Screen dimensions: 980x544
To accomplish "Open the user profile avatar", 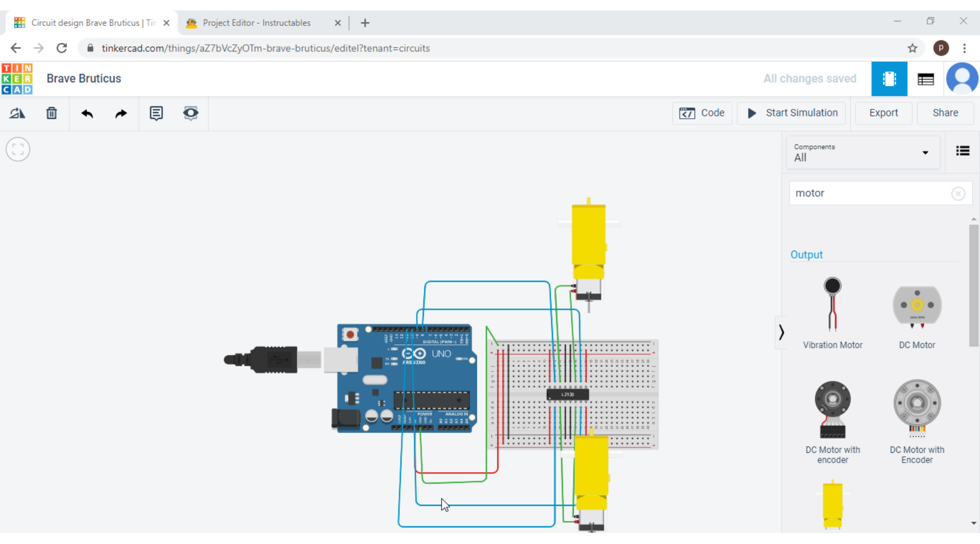I will (x=962, y=79).
